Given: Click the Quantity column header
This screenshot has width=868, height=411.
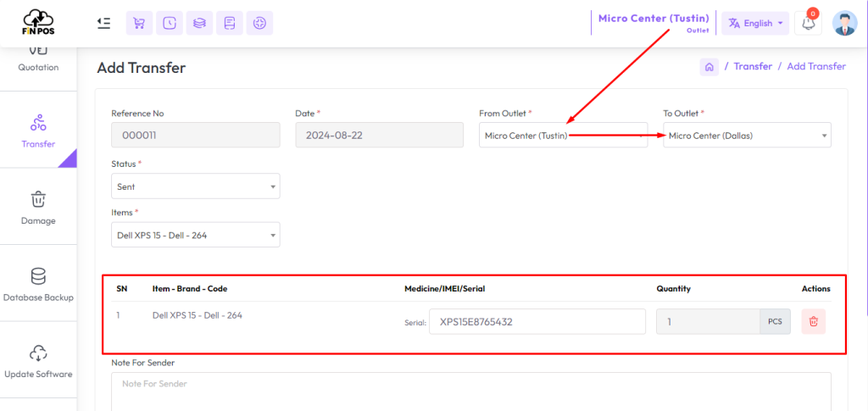Looking at the screenshot, I should click(674, 289).
